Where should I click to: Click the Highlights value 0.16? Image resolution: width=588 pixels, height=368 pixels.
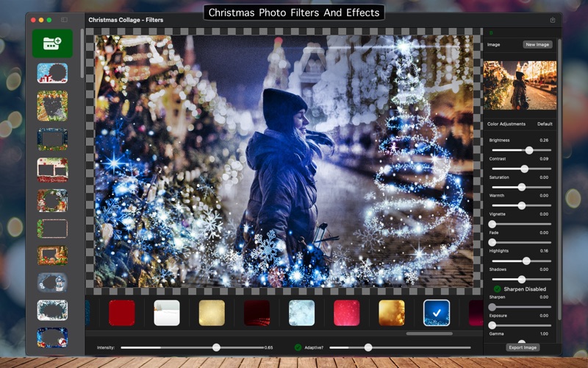click(x=544, y=251)
